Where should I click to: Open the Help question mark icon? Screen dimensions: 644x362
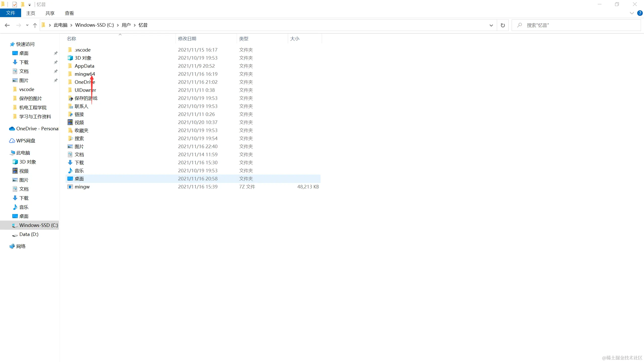pyautogui.click(x=640, y=13)
